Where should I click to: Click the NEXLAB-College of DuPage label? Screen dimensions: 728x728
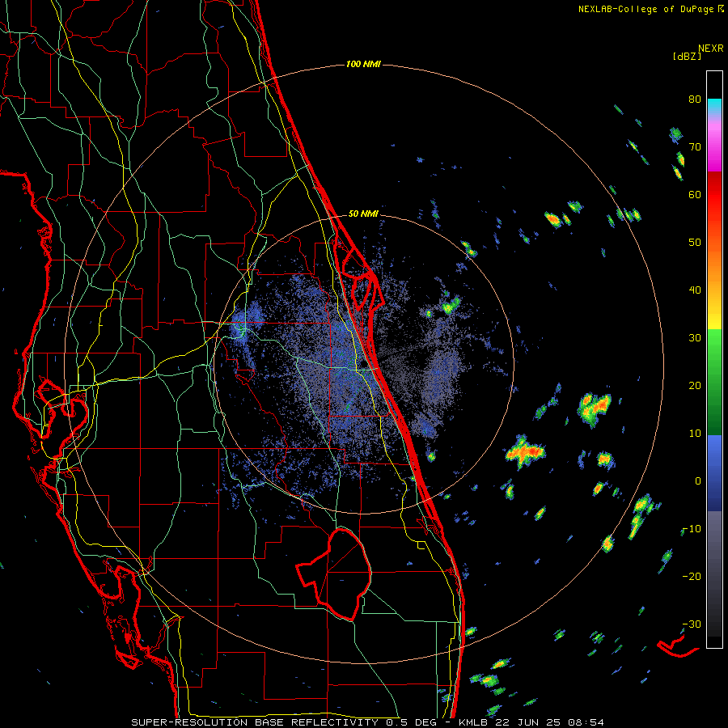click(x=645, y=9)
